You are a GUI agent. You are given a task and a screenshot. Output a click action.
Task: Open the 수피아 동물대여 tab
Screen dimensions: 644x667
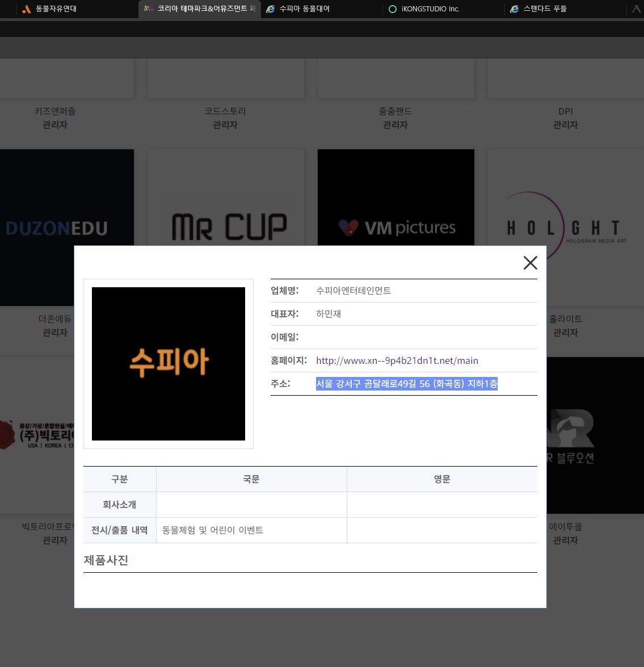pos(321,9)
